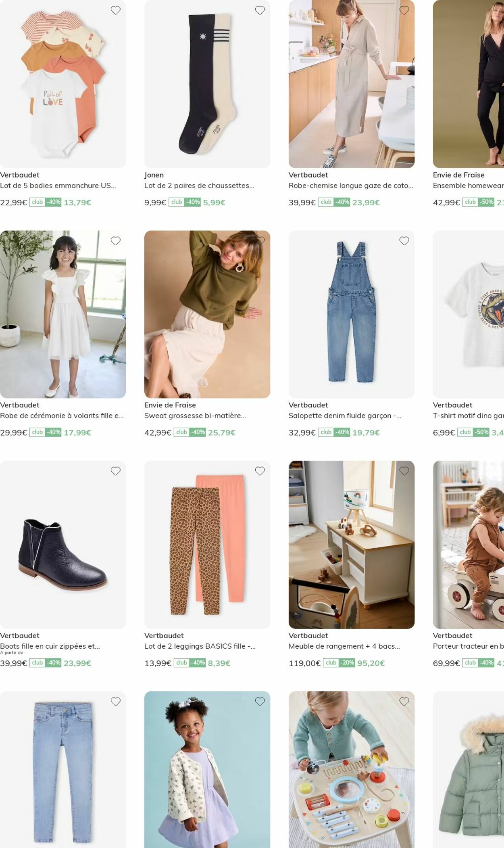Favorite the Lot de 5 bodies item
504x848 pixels.
click(x=116, y=10)
